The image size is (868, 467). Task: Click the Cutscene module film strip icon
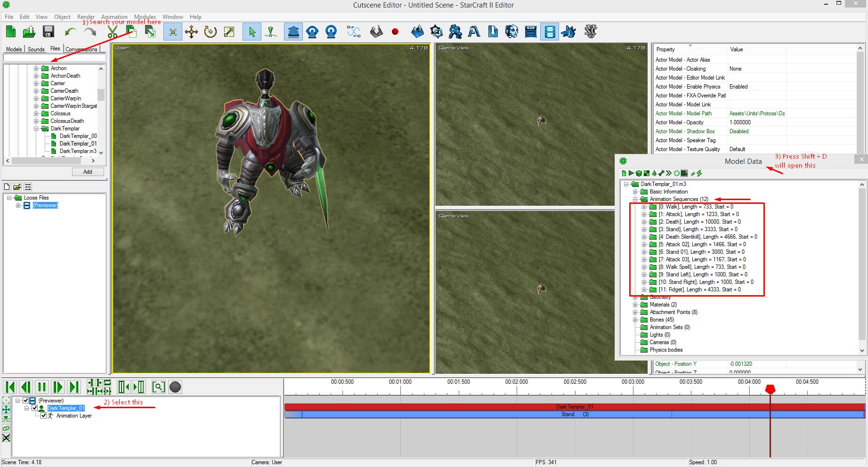pyautogui.click(x=550, y=32)
